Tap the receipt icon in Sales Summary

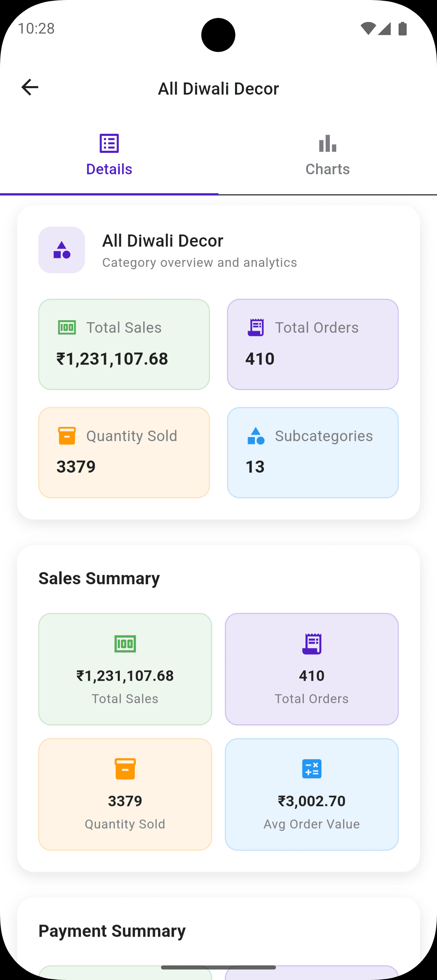(312, 644)
